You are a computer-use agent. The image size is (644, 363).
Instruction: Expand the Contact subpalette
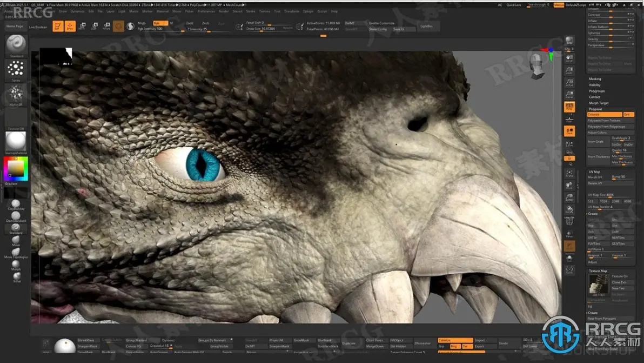[594, 97]
